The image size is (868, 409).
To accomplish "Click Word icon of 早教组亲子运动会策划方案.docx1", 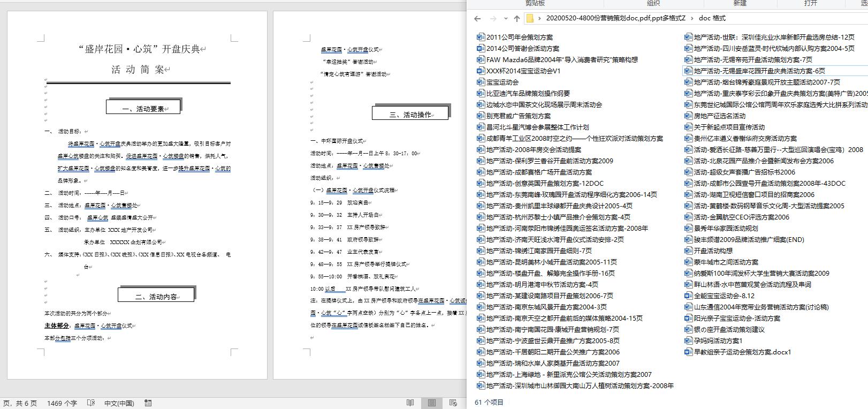I will point(689,352).
